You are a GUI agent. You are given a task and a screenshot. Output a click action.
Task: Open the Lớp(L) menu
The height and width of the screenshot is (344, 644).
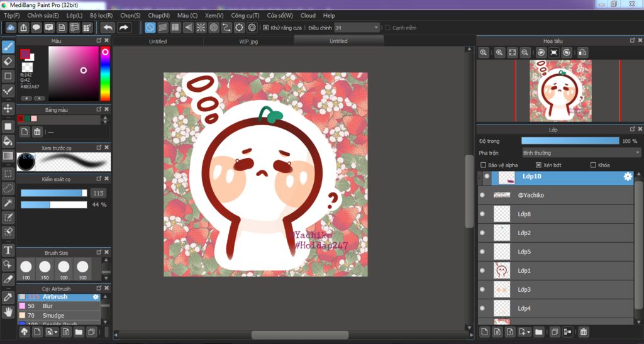click(x=74, y=15)
